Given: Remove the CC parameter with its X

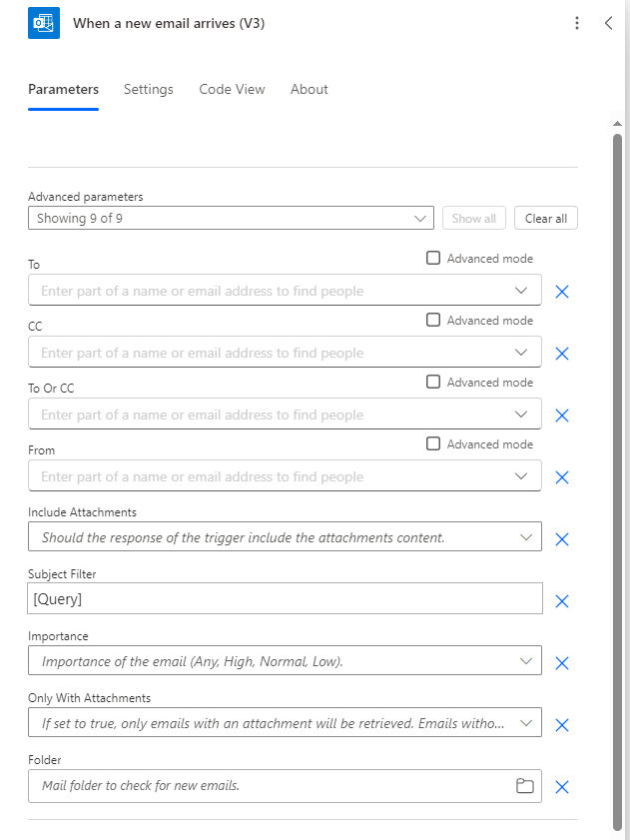Looking at the screenshot, I should 561,354.
